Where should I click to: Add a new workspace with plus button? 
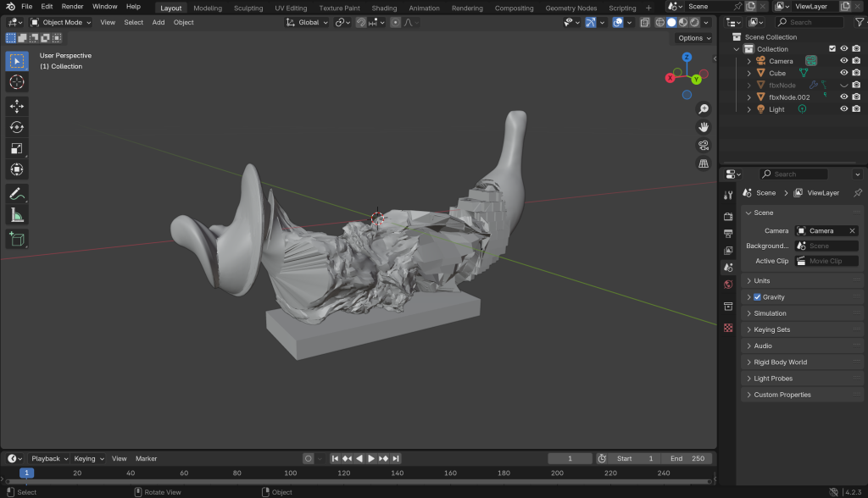tap(648, 8)
